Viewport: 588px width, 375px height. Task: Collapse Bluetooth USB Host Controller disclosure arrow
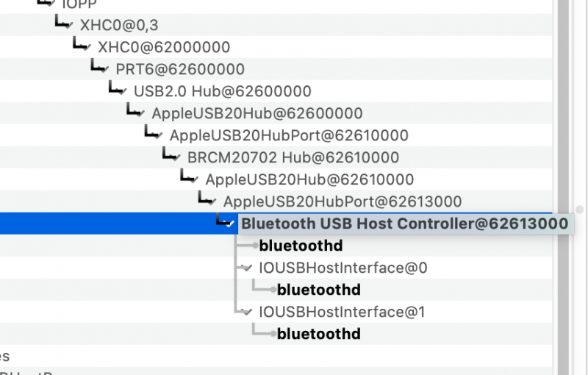point(232,224)
